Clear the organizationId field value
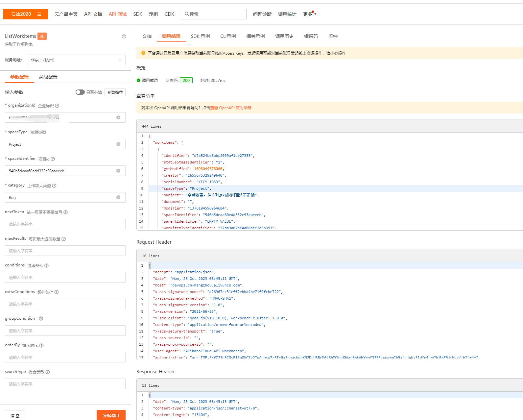Viewport: 523px width, 420px height. point(118,117)
